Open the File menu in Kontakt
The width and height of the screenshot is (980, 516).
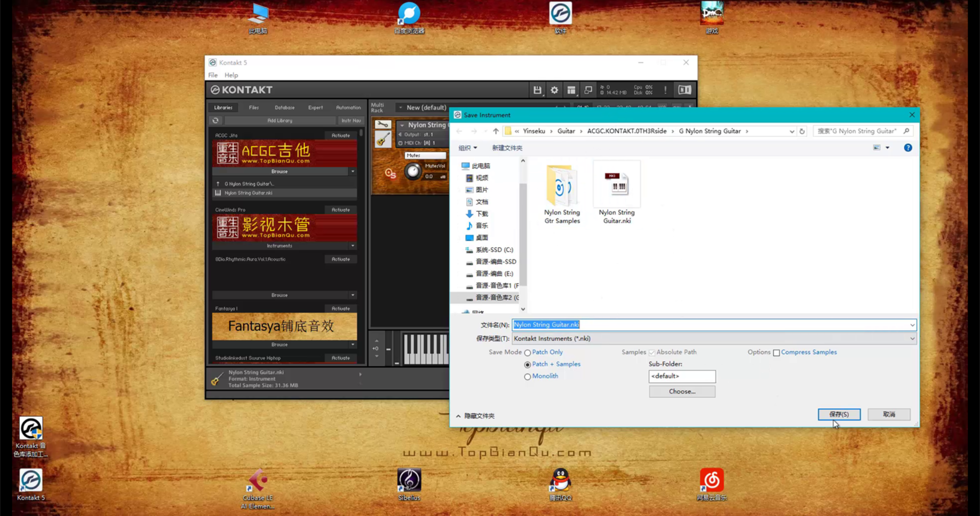213,75
